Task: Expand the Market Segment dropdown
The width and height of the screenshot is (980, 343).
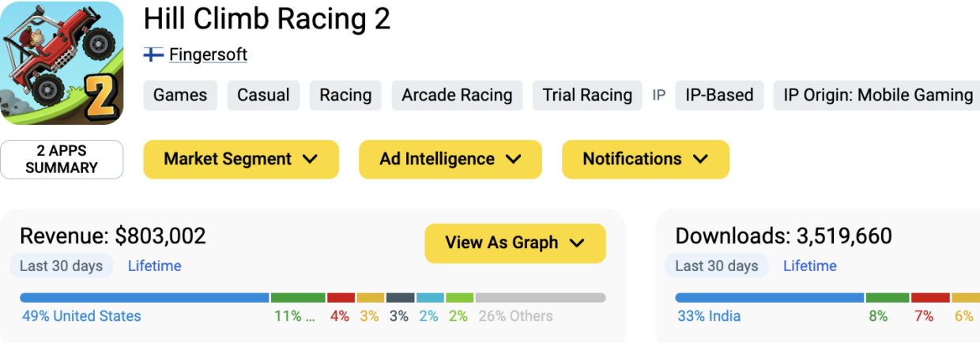Action: pyautogui.click(x=240, y=159)
